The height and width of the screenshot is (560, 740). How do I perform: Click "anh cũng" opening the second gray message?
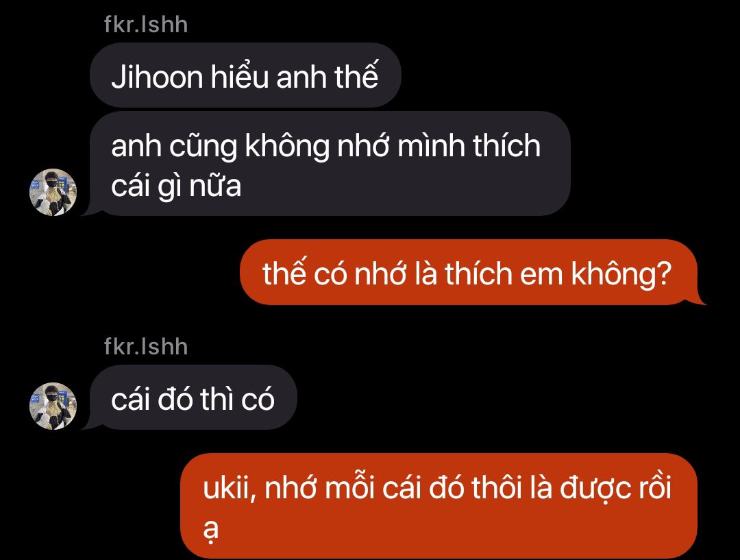click(174, 147)
